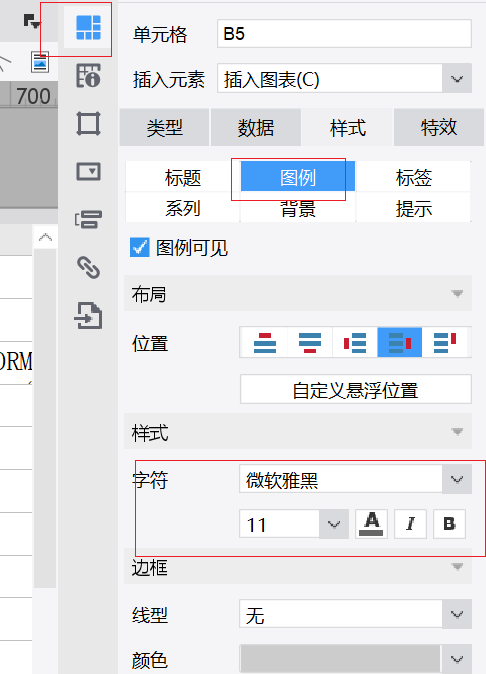Open the widget settings dropdown-box icon

[x=88, y=172]
